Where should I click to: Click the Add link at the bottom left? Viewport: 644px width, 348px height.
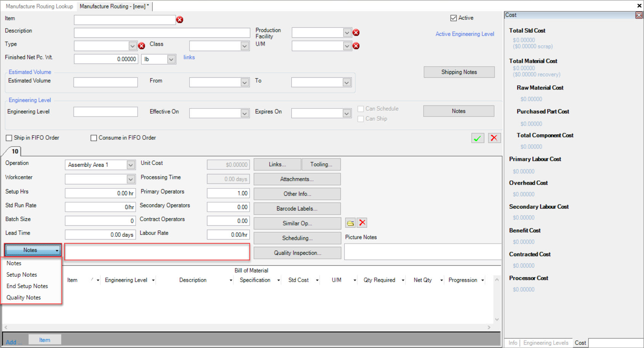[x=14, y=342]
